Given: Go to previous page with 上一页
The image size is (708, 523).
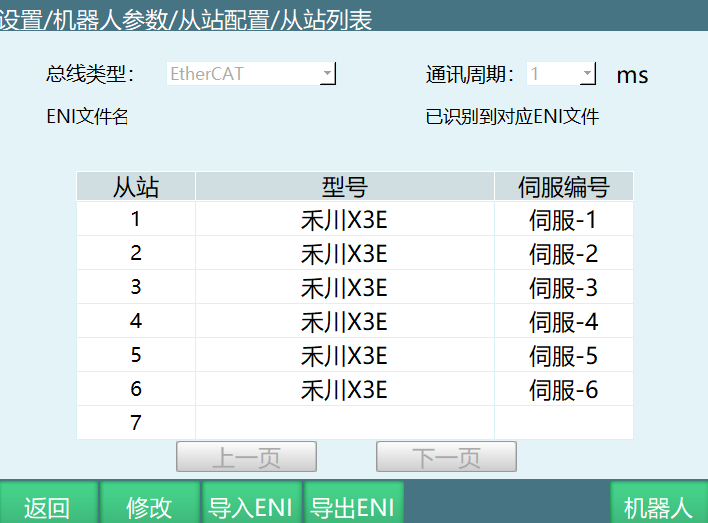Looking at the screenshot, I should (x=246, y=457).
